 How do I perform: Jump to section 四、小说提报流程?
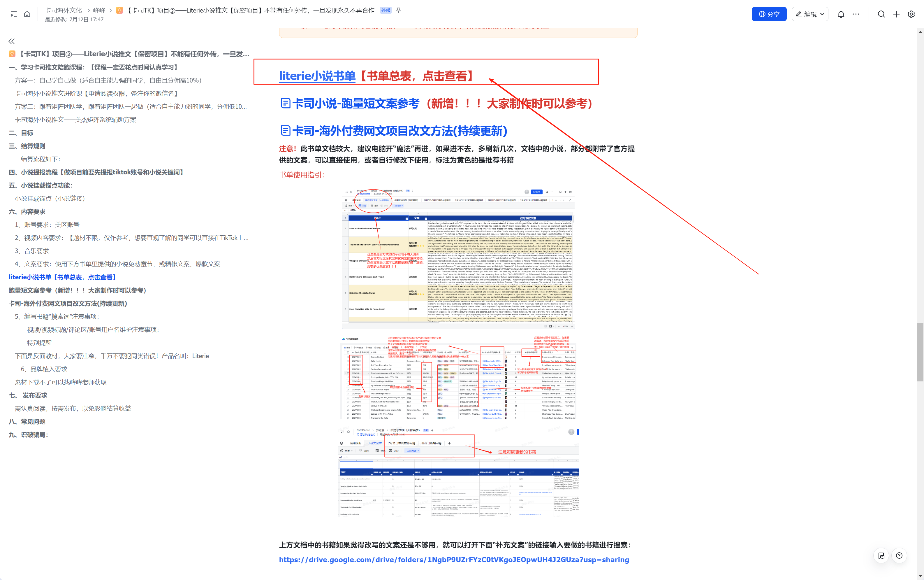(x=97, y=172)
